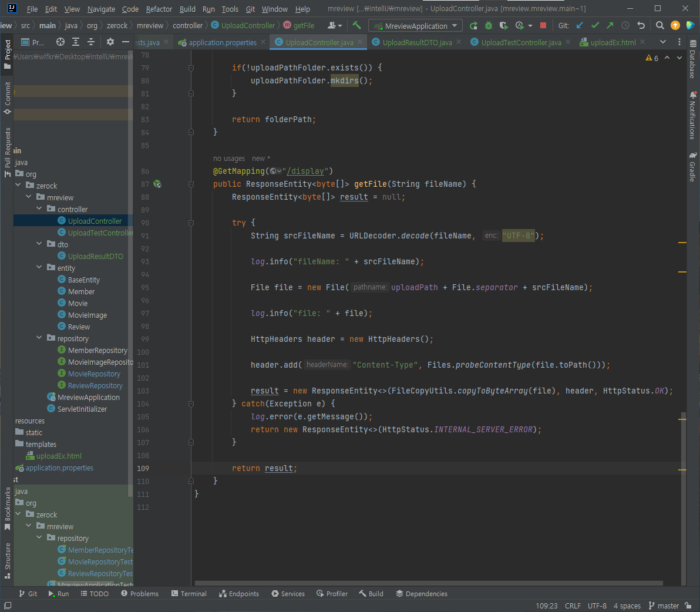
Task: Click the editor horizontal scrollbar
Action: (429, 583)
